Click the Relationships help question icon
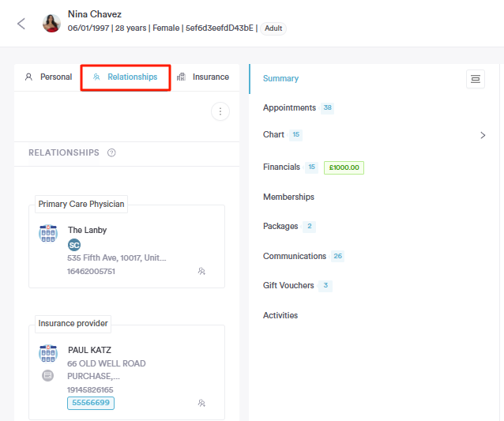The image size is (504, 421). point(111,152)
